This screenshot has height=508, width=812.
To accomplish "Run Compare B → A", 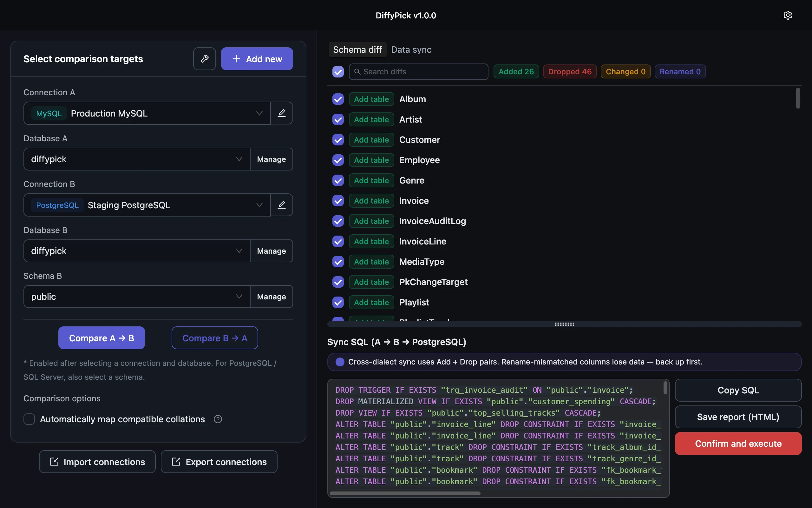I will (x=215, y=338).
